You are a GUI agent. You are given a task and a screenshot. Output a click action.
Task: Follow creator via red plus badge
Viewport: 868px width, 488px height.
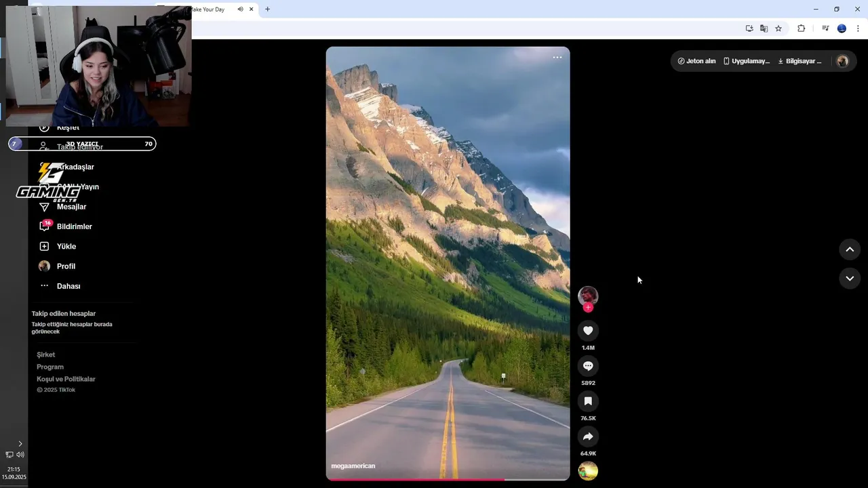pos(588,308)
